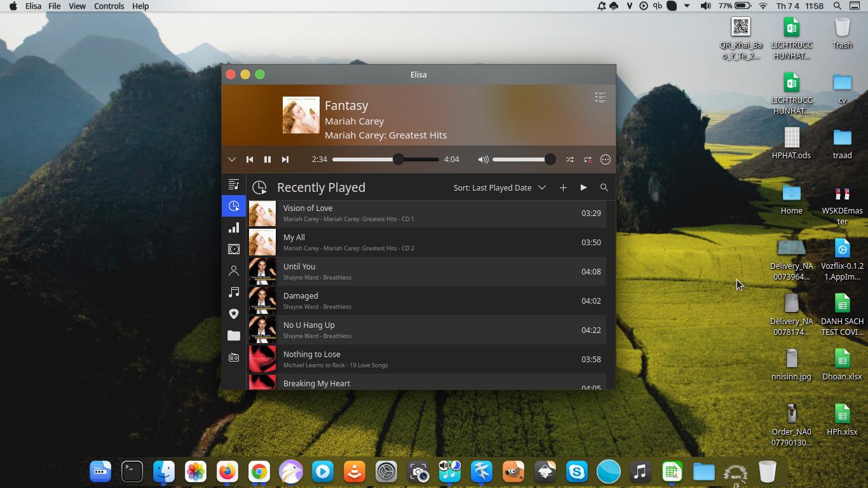
Task: Open Finder from the dock
Action: [x=164, y=471]
